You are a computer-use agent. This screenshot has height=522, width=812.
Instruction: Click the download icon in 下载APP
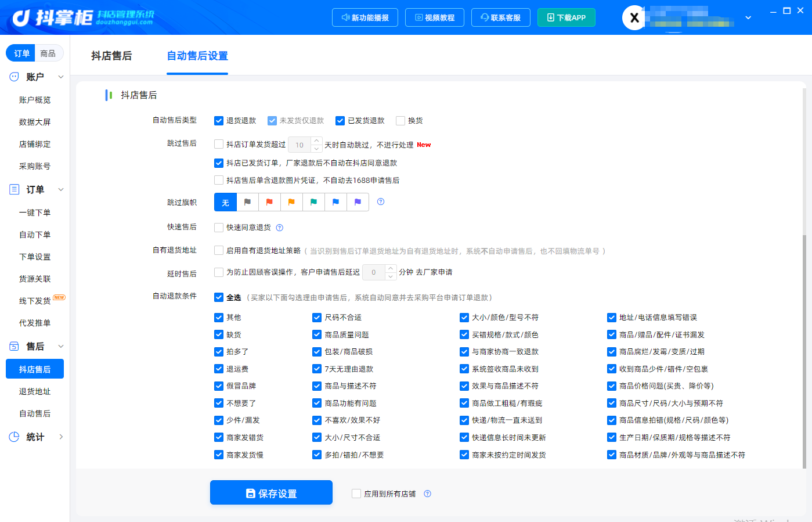click(551, 18)
